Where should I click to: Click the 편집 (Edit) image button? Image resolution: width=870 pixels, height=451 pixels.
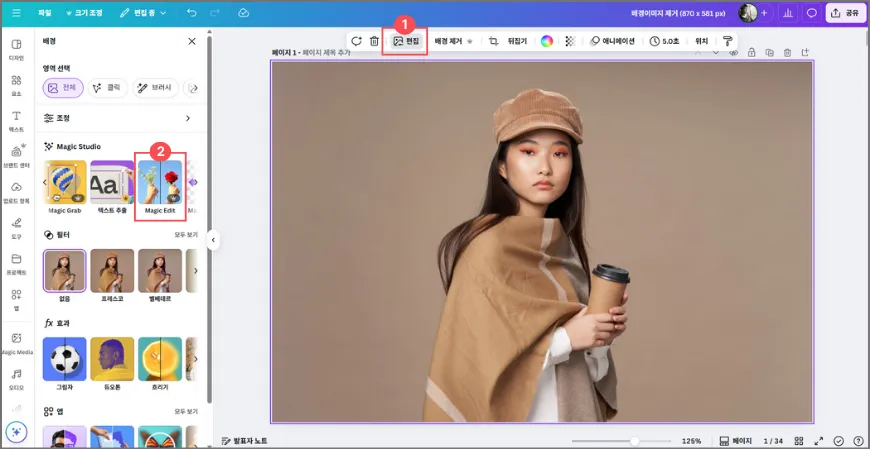[x=406, y=41]
